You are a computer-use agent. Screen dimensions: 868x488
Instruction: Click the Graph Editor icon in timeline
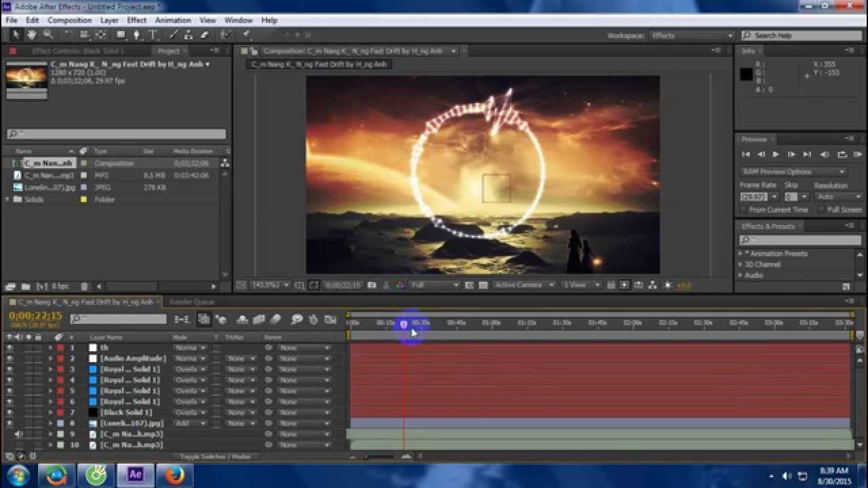click(330, 319)
